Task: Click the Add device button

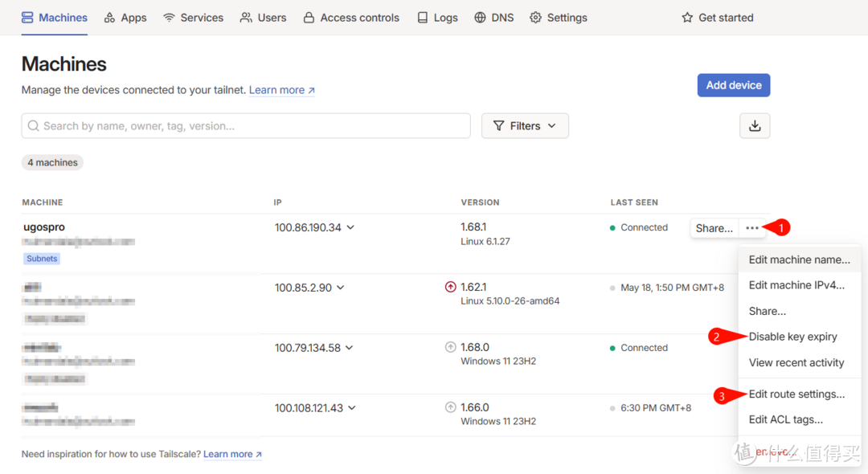Action: pyautogui.click(x=733, y=84)
